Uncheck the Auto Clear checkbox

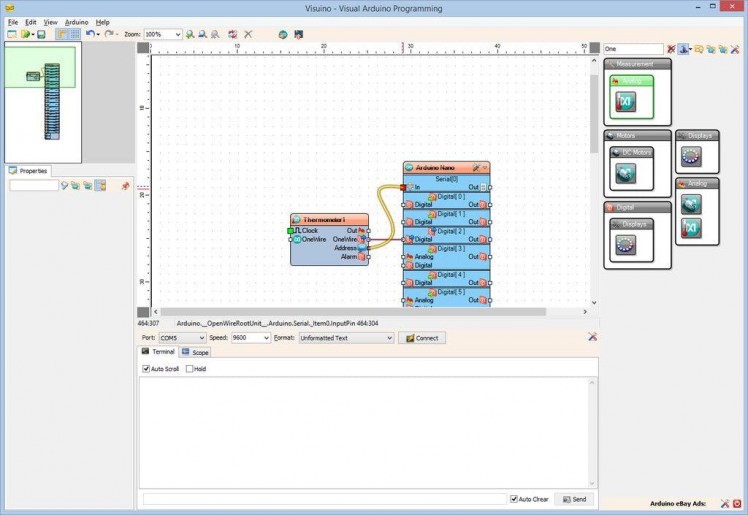pyautogui.click(x=514, y=499)
